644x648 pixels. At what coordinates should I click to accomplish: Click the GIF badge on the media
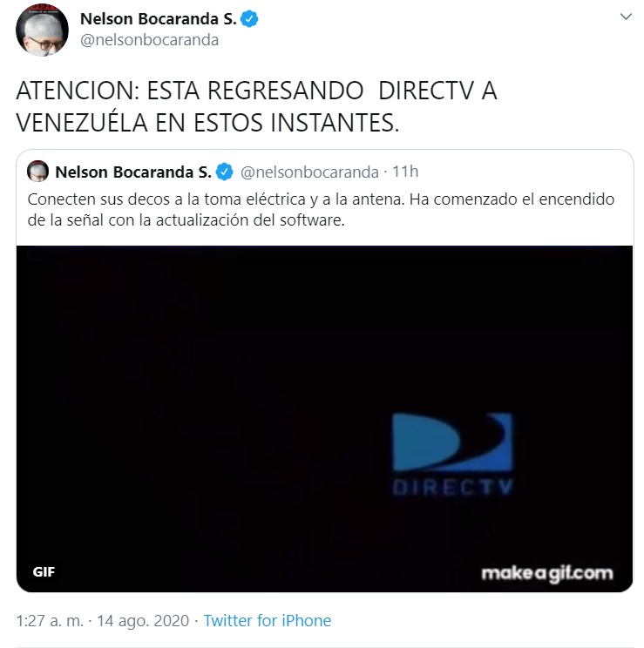point(44,572)
